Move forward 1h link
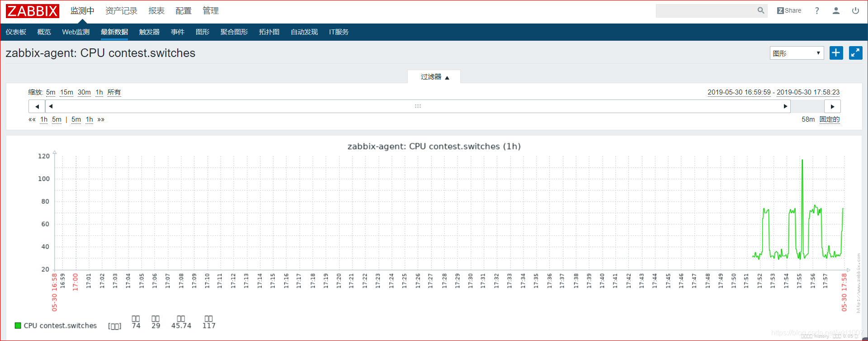The image size is (868, 341). [x=90, y=119]
